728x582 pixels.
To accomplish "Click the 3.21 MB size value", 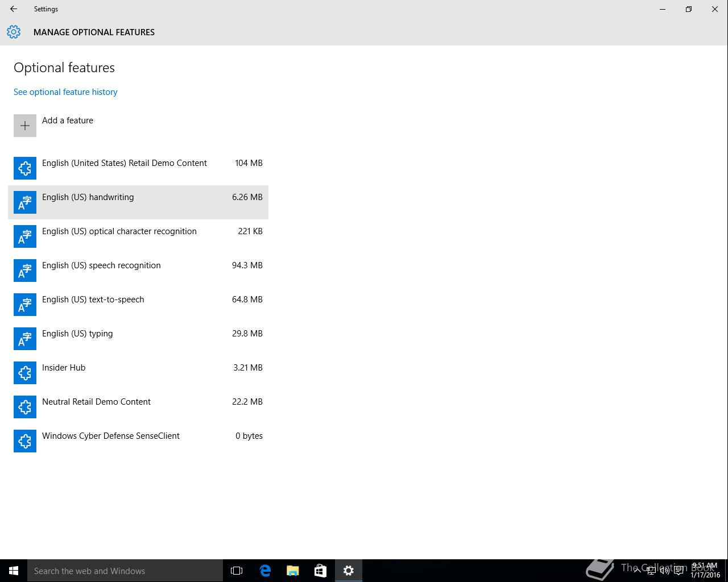I will (247, 368).
